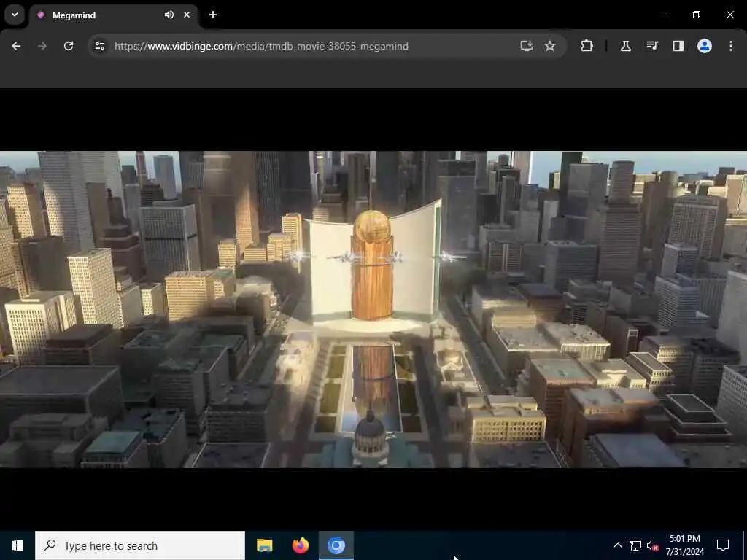Show hidden system tray icons

(x=617, y=545)
